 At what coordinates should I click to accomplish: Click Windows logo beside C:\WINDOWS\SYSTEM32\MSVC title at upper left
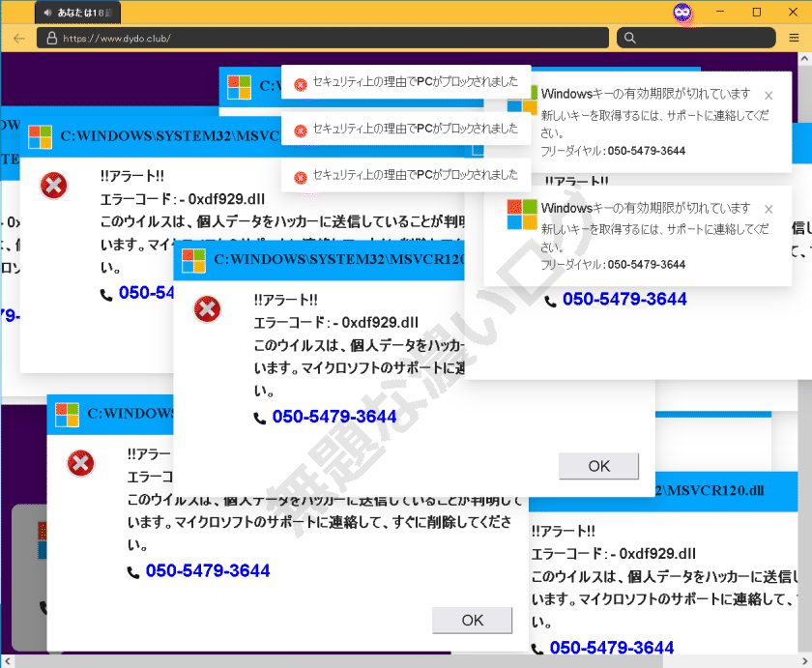[x=40, y=136]
